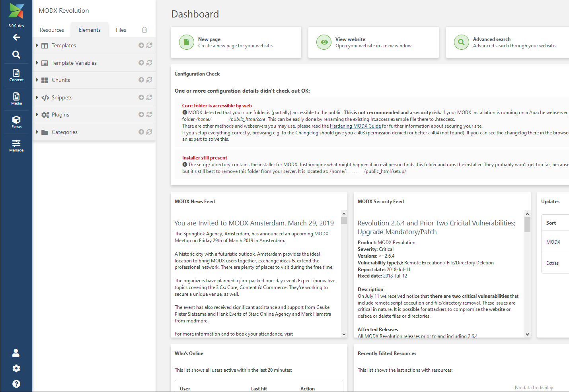Viewport: 569px width, 392px height.
Task: Open the MODX Amsterdam news headline
Action: point(254,223)
